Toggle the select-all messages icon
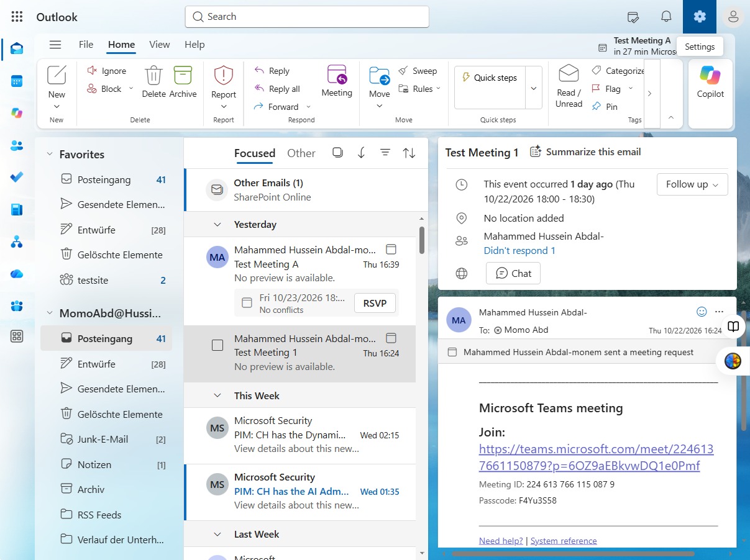 (x=337, y=153)
